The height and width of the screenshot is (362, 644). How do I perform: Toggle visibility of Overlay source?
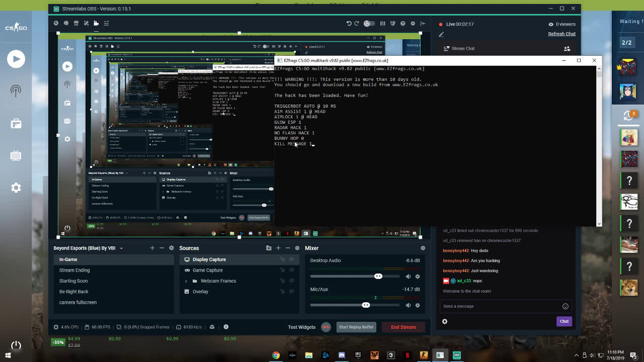pyautogui.click(x=291, y=292)
